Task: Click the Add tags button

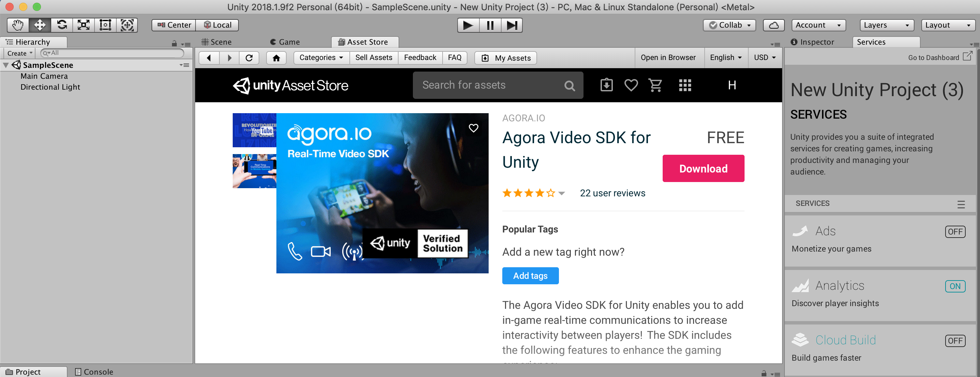Action: coord(530,275)
